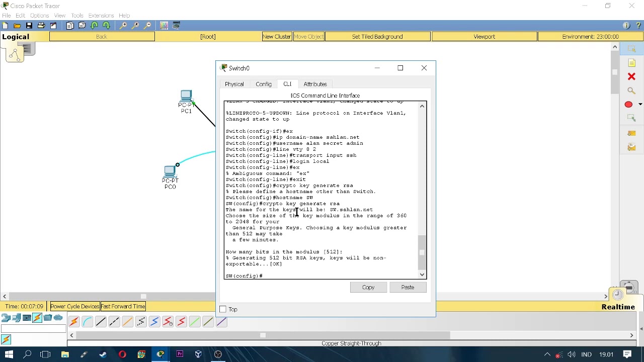Viewport: 644px width, 362px height.
Task: Choose the red X Delete tool
Action: point(631,76)
